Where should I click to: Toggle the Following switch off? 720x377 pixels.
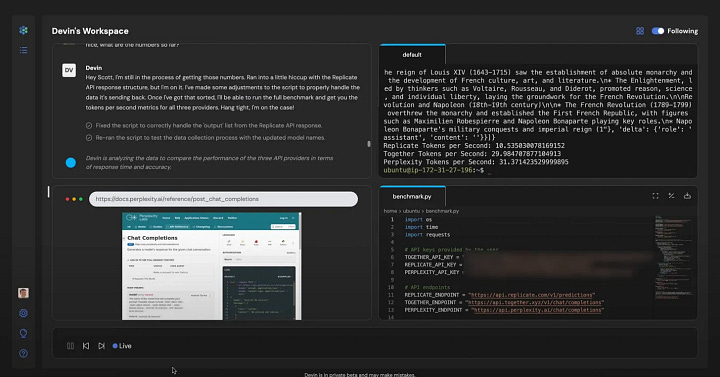point(658,31)
